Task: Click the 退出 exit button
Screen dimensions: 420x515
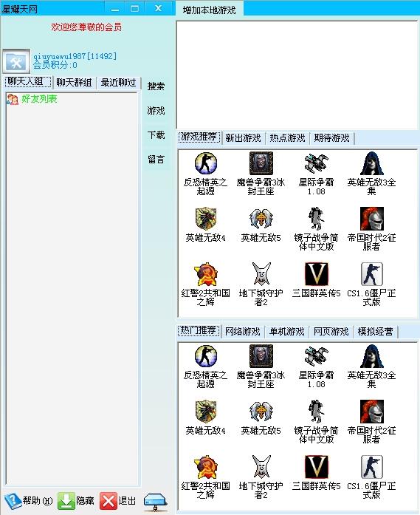Action: [118, 501]
